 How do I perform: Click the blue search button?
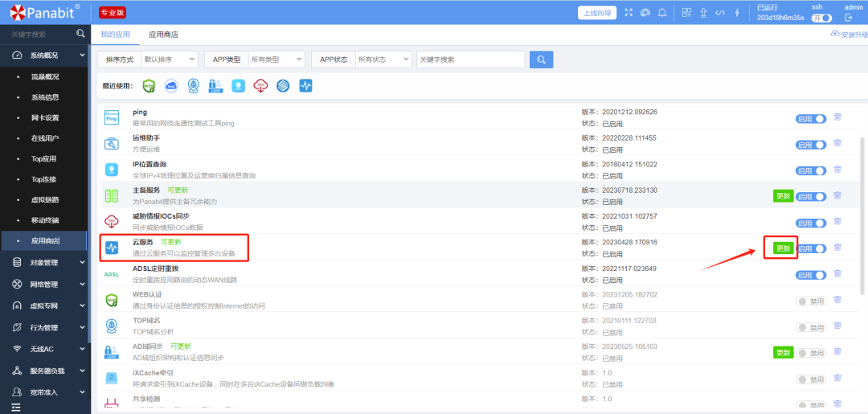click(542, 59)
